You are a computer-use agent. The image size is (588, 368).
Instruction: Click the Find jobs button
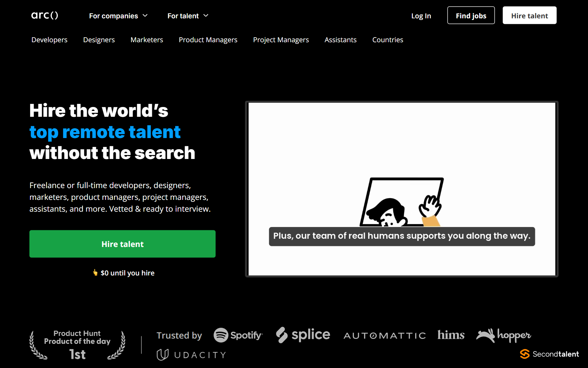pos(471,15)
